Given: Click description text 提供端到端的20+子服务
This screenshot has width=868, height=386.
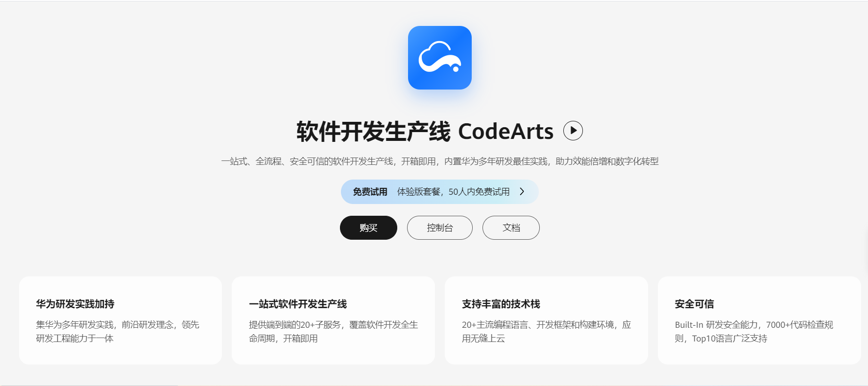Looking at the screenshot, I should (333, 331).
